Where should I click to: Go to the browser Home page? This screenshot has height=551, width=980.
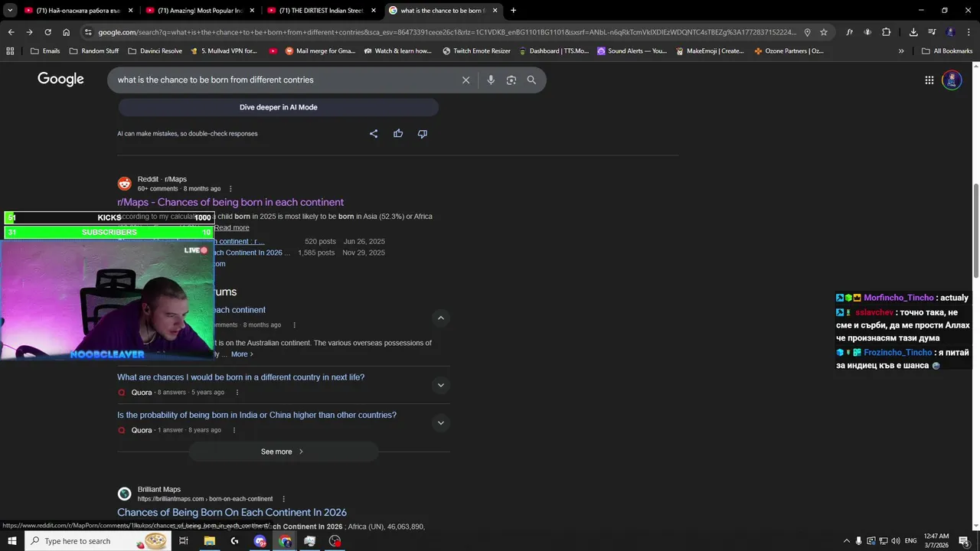pyautogui.click(x=66, y=32)
